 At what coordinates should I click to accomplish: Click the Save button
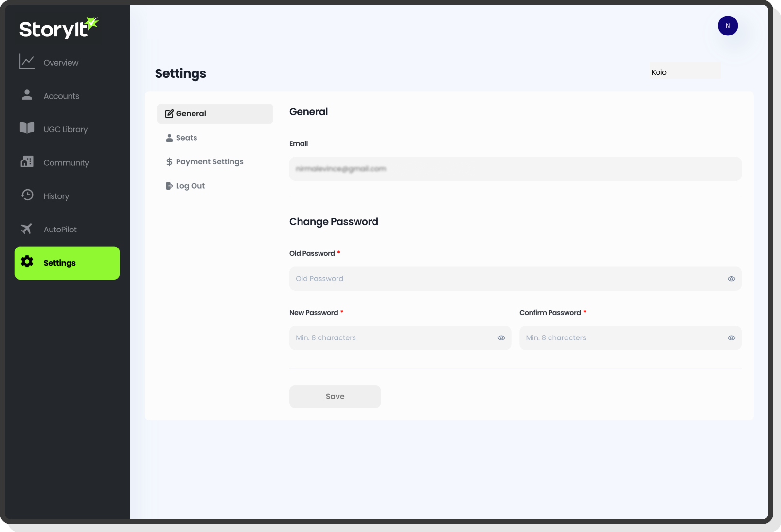[335, 396]
